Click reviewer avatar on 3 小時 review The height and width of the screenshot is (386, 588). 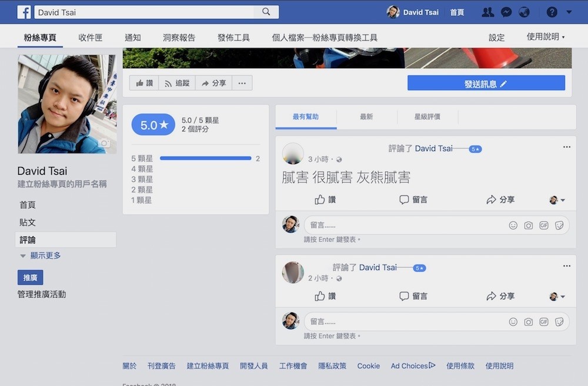[293, 154]
